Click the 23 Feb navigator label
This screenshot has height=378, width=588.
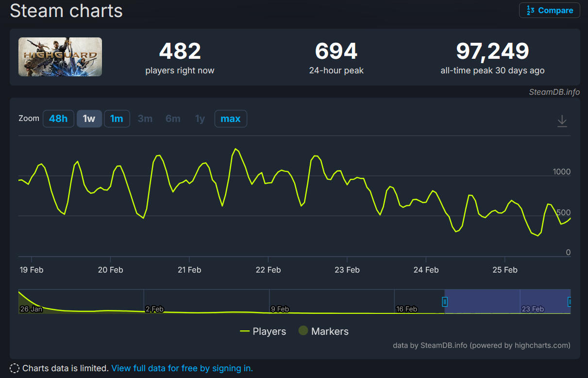[533, 309]
